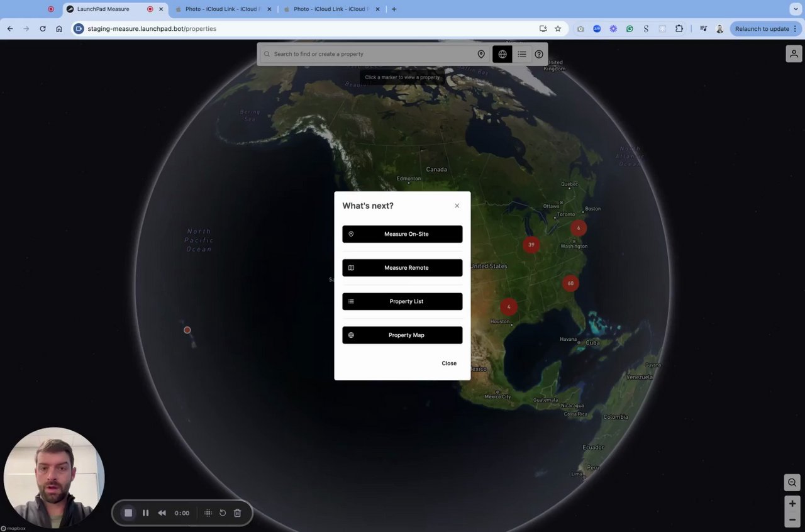
Task: Bookmark this page with the star icon
Action: (x=558, y=29)
